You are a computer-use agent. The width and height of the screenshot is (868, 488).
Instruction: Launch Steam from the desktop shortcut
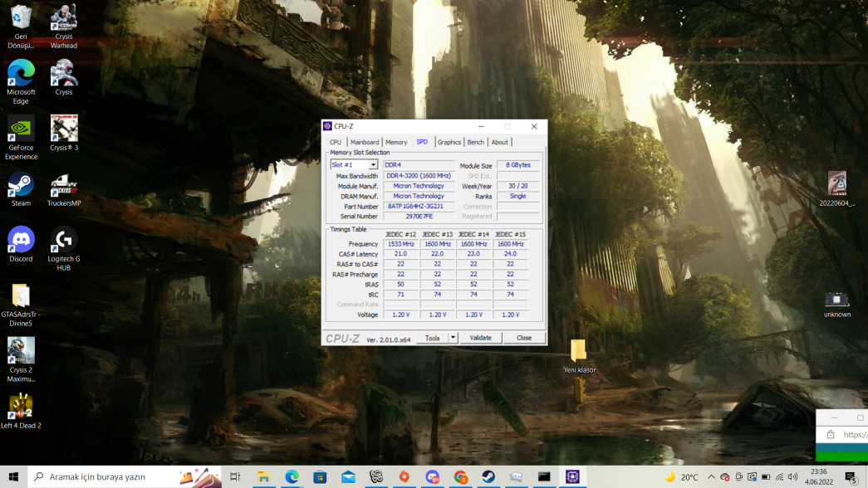tap(21, 185)
